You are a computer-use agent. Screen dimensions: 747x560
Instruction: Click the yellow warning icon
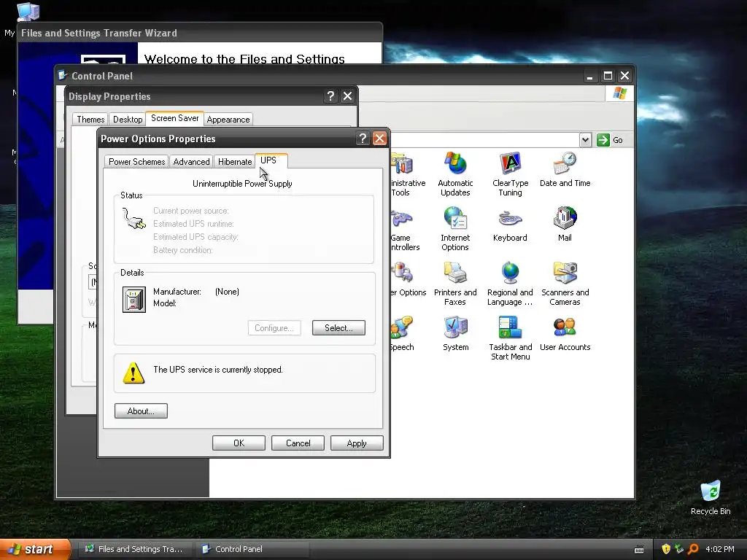[133, 373]
